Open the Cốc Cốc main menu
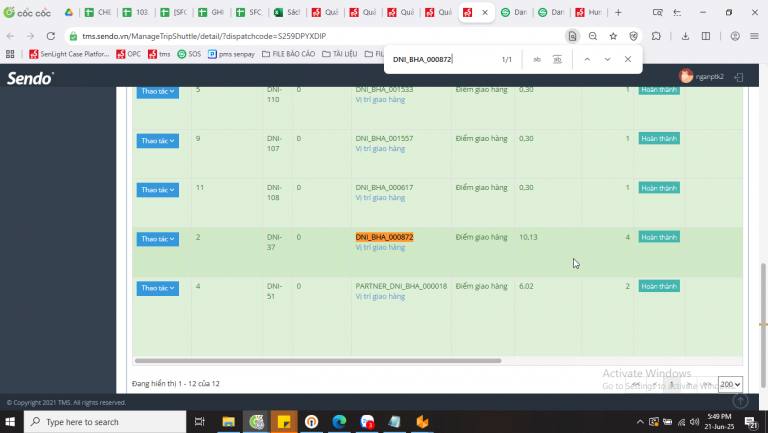This screenshot has height=433, width=768. click(x=754, y=36)
